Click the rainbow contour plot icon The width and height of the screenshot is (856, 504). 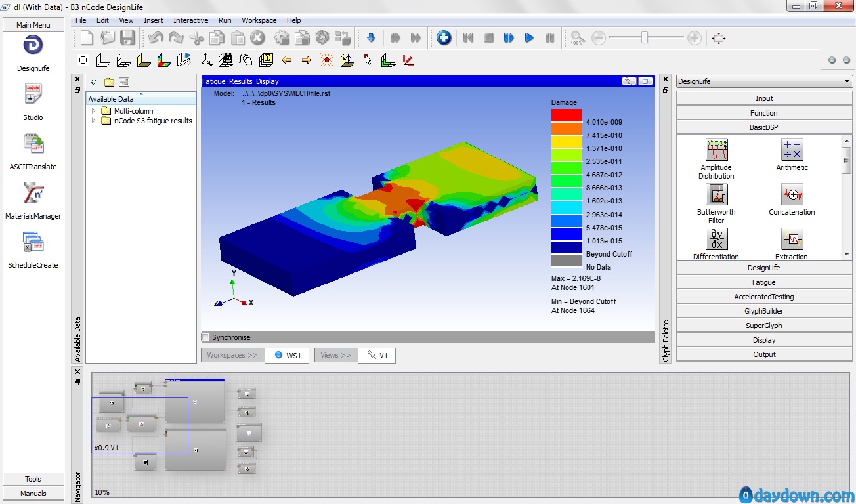pos(163,60)
